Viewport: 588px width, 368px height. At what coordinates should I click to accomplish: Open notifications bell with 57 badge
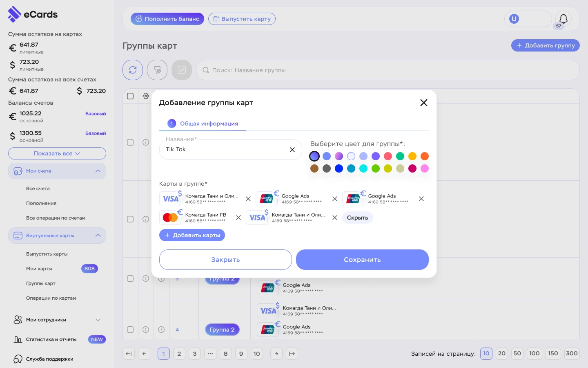[563, 19]
